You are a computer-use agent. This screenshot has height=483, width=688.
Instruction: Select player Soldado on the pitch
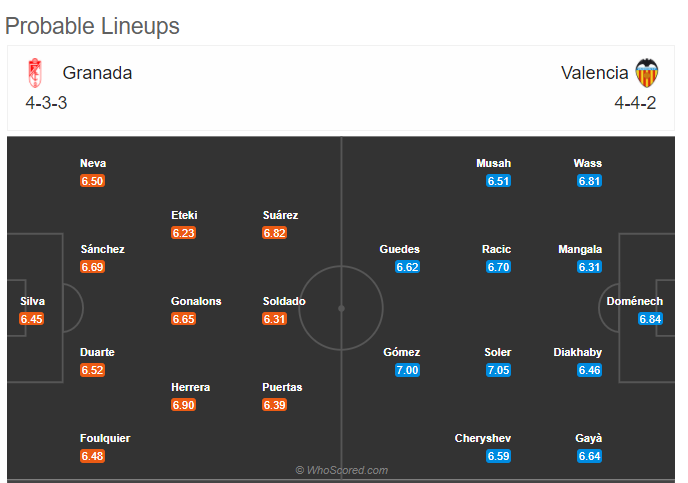(284, 301)
